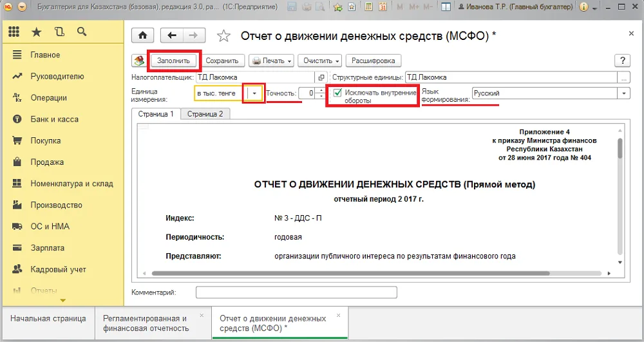Image resolution: width=644 pixels, height=342 pixels.
Task: Open the calendar icon showing 31
Action: [383, 6]
